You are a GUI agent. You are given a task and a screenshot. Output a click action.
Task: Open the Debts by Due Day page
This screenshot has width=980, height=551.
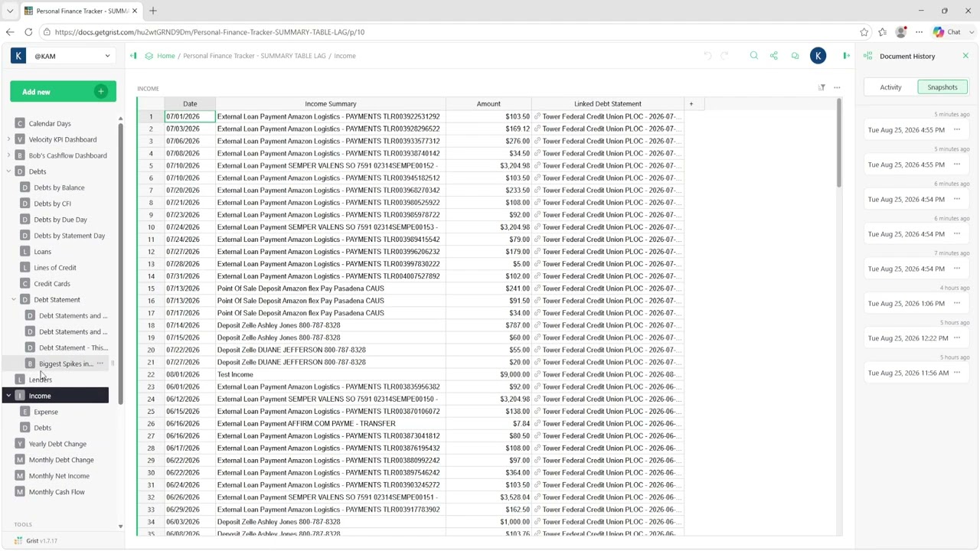pyautogui.click(x=60, y=220)
